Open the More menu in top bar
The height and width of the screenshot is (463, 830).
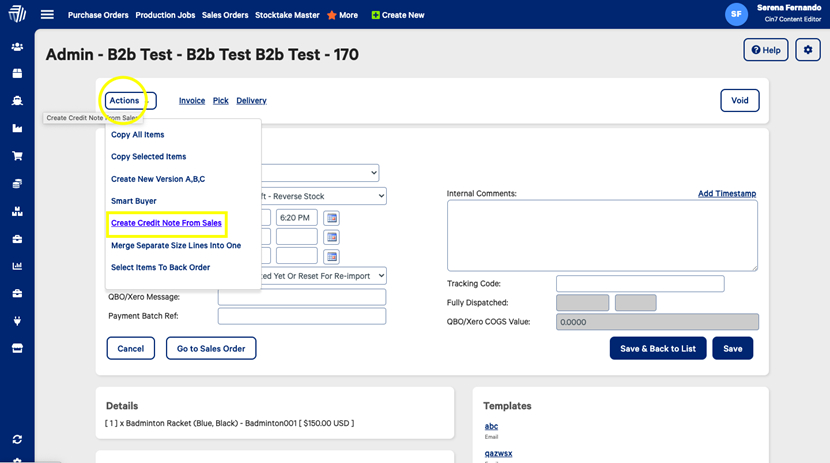tap(342, 15)
